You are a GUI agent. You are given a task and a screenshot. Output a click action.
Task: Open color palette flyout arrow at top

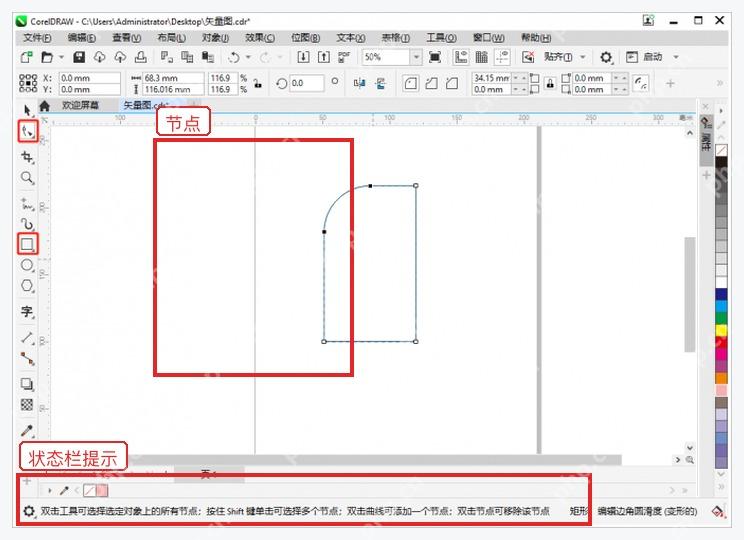tap(721, 111)
